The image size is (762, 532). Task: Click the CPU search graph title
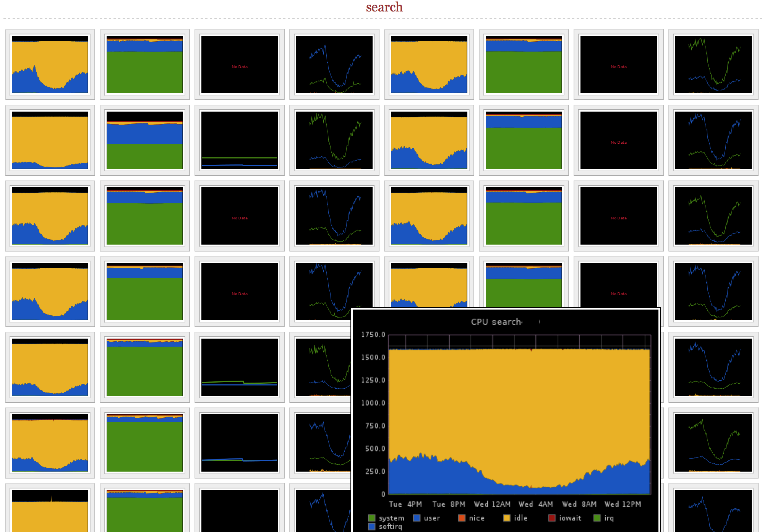coord(496,322)
